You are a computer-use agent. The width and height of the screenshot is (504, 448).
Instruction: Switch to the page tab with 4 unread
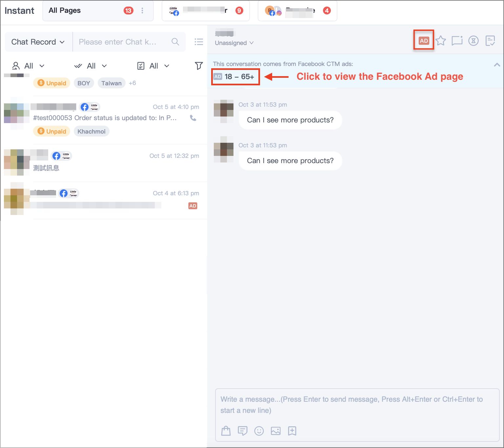point(297,11)
